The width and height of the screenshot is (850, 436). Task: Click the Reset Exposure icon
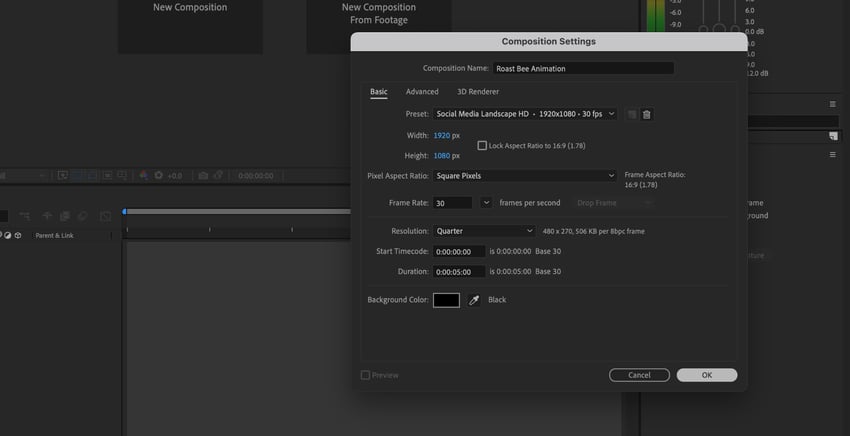click(158, 175)
